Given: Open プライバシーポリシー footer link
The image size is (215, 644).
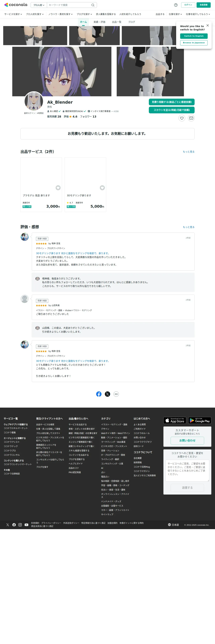Looking at the screenshot, I should (51, 523).
